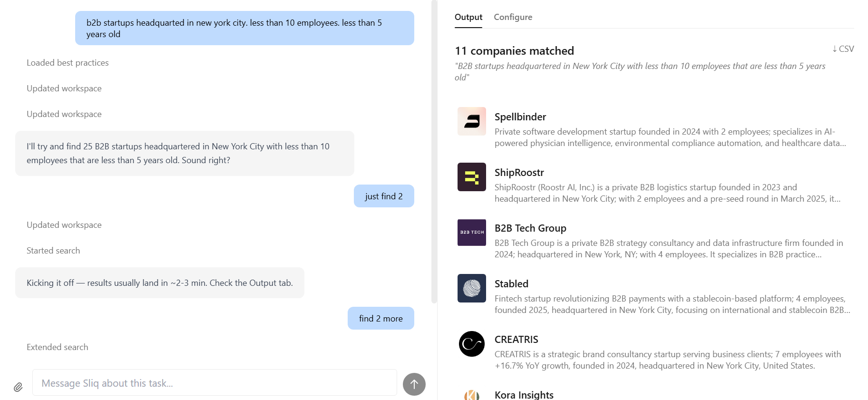
Task: Click the Stabled company logo
Action: (471, 288)
